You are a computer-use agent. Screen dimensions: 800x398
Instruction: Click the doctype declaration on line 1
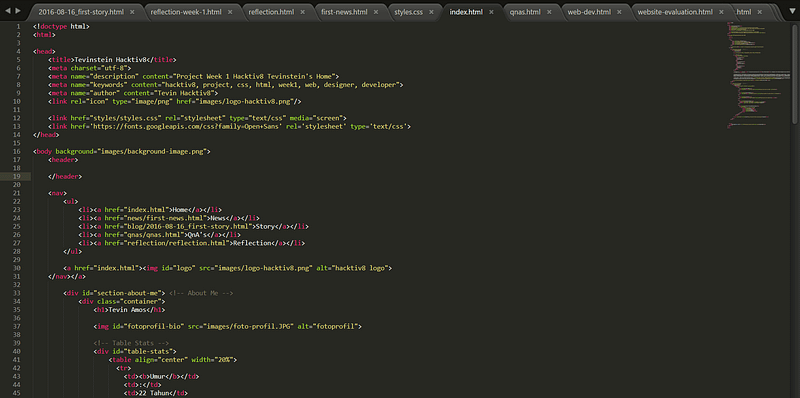pyautogui.click(x=61, y=27)
